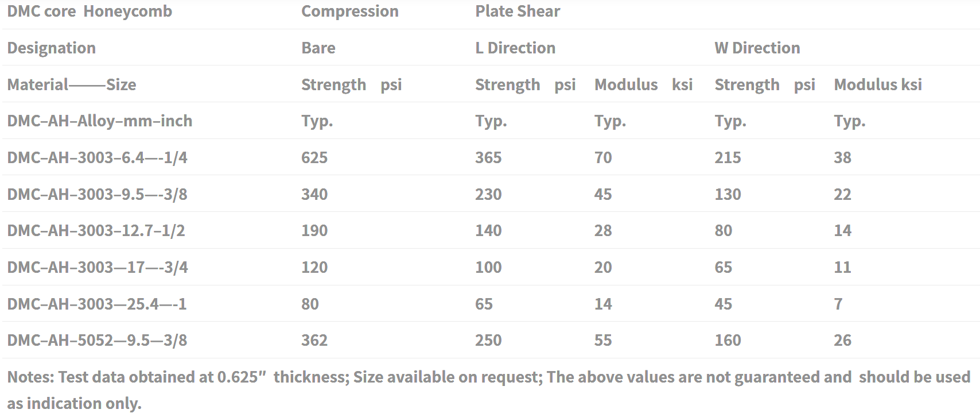Click the DMC-AH-3003-9.5—-3/8 designation cell

coord(98,194)
